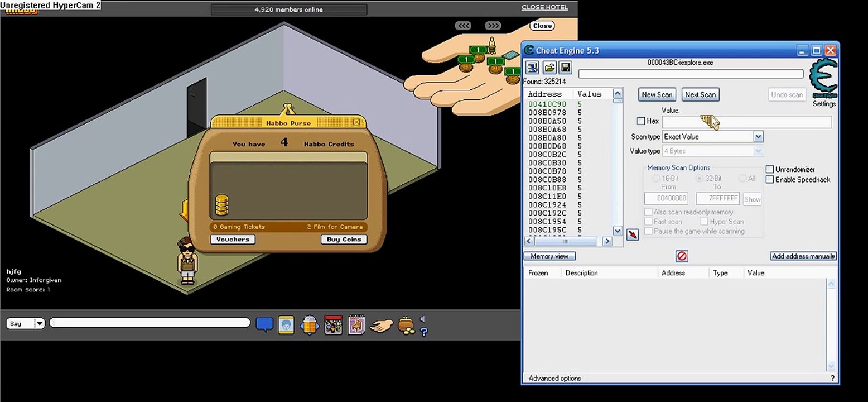Tick the Hex checkbox
This screenshot has height=402, width=868.
641,121
